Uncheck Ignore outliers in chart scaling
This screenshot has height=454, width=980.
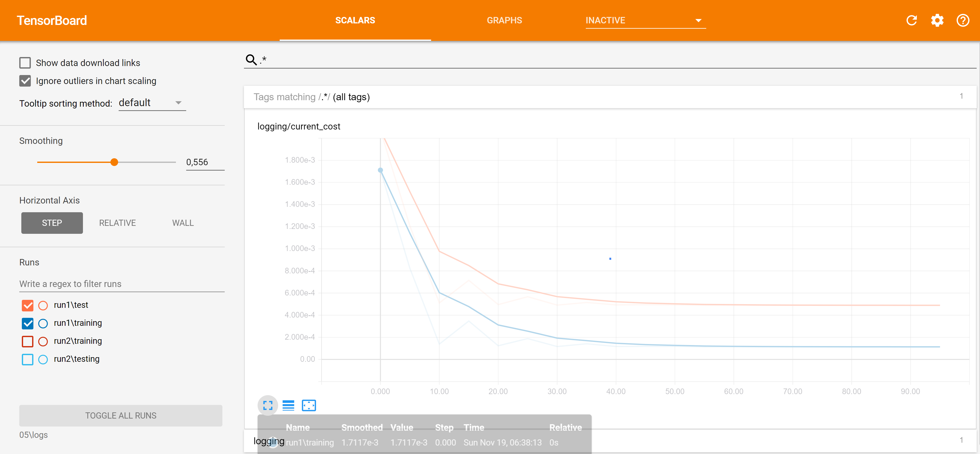tap(25, 81)
